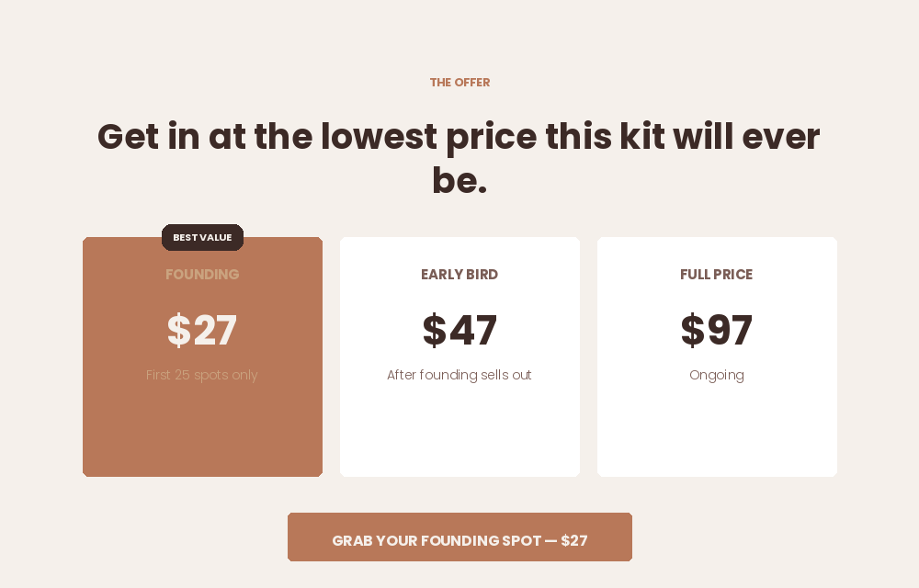This screenshot has height=588, width=919.
Task: Click the Best Value badge
Action: (x=202, y=237)
